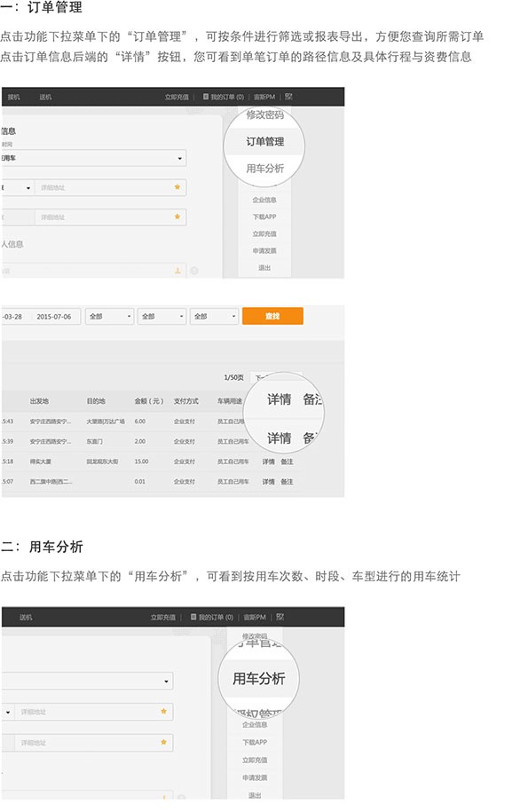Select 企业信息 in the 订单管理 illustration dropdown menu
The height and width of the screenshot is (812, 528).
point(264,200)
